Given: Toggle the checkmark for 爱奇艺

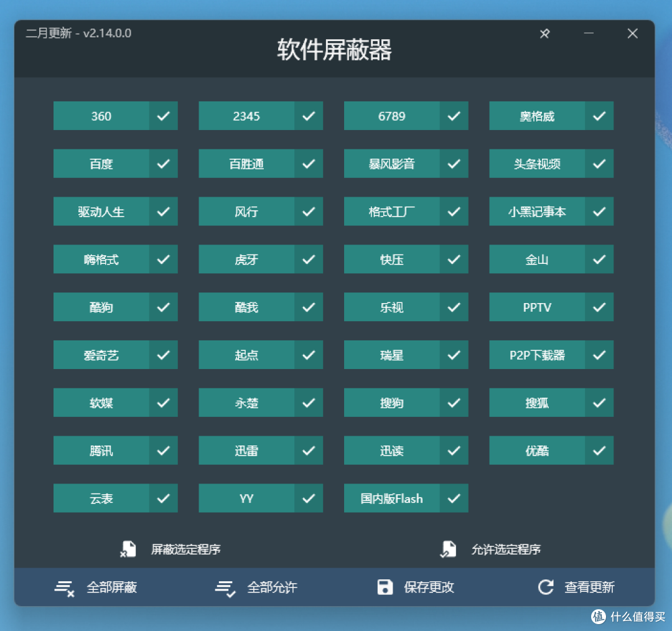Looking at the screenshot, I should pos(163,355).
